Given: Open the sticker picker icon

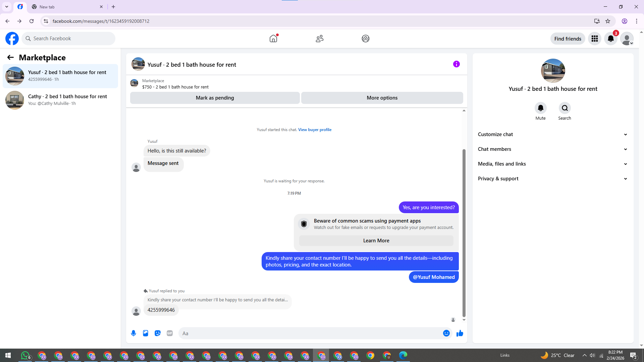Looking at the screenshot, I should pyautogui.click(x=158, y=333).
